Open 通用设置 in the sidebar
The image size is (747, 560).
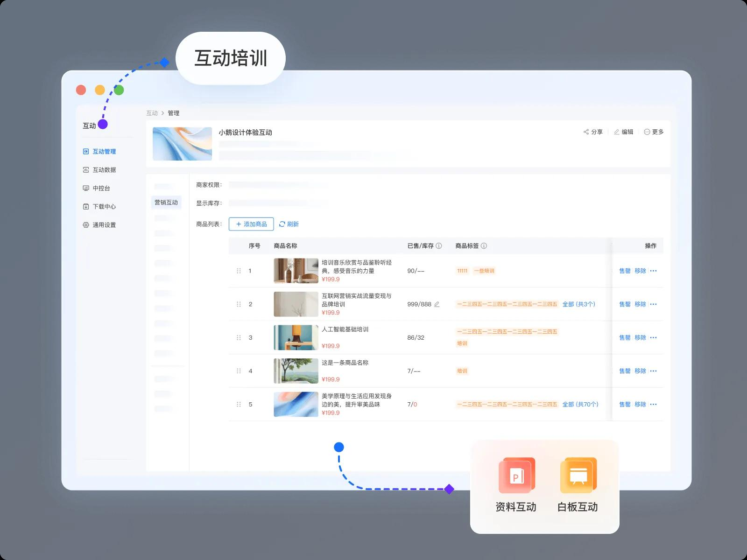click(x=105, y=224)
